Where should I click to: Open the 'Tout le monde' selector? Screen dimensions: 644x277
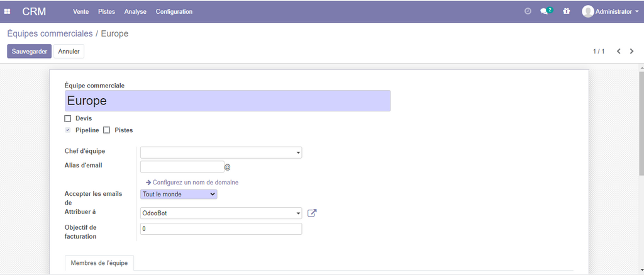point(179,195)
